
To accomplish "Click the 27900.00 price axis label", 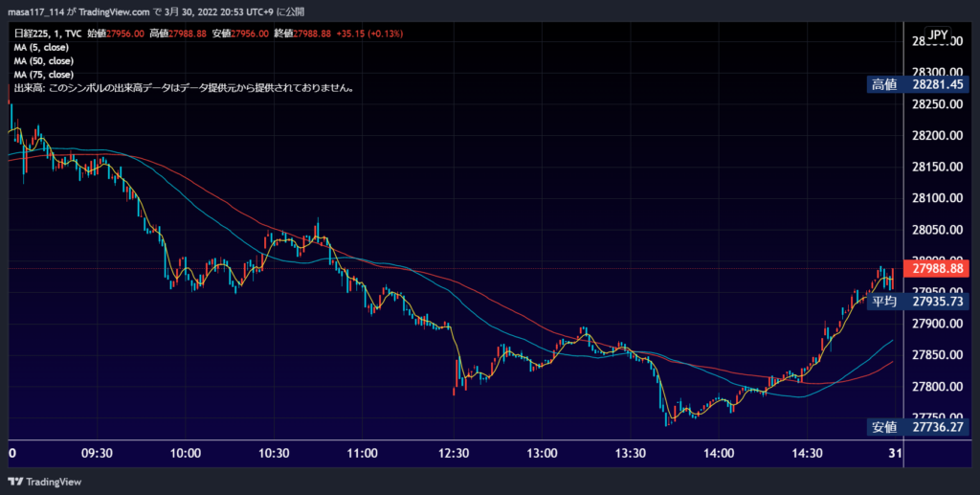I will click(x=938, y=324).
